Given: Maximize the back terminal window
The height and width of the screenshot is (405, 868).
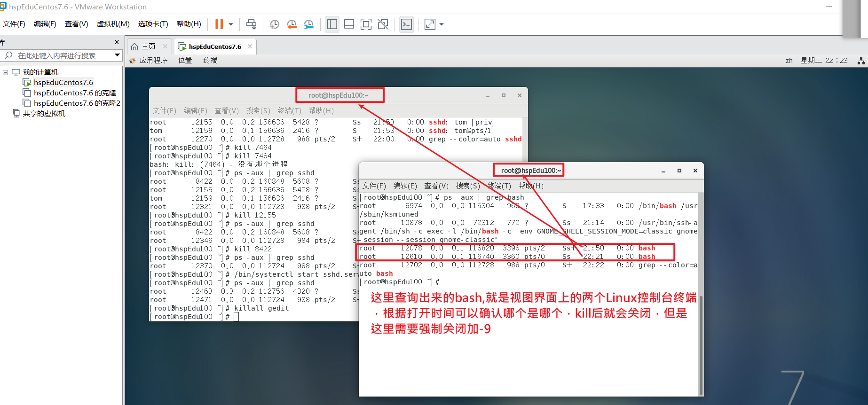Looking at the screenshot, I should coord(504,95).
